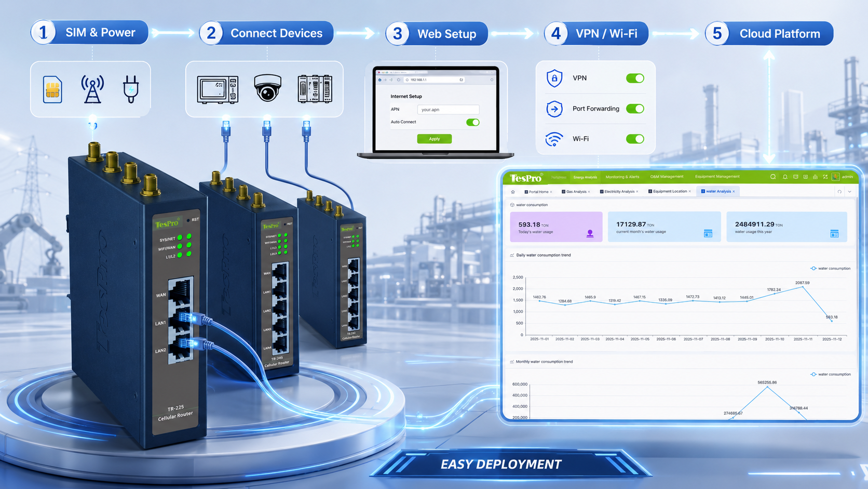
Task: Click the SIM & Power step label
Action: click(x=100, y=33)
